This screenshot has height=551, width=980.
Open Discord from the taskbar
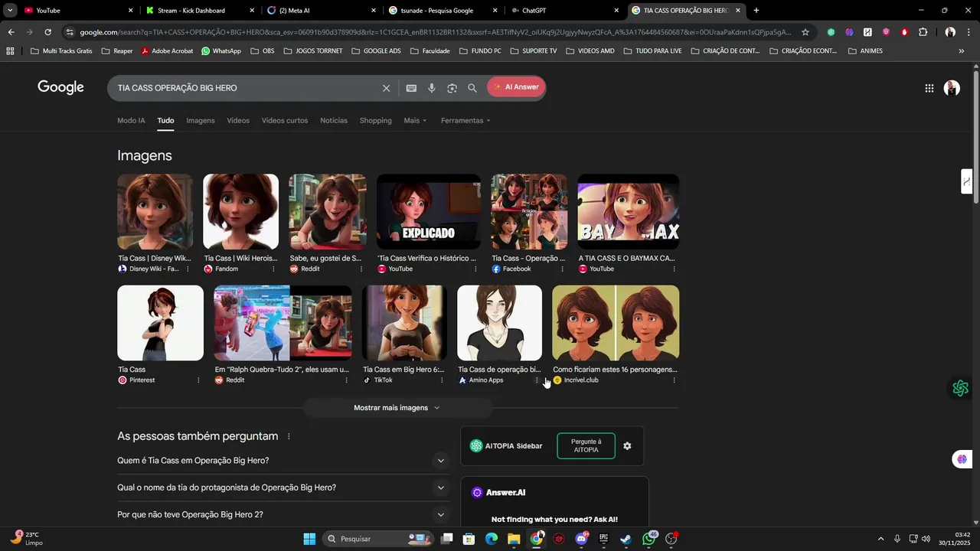point(581,539)
